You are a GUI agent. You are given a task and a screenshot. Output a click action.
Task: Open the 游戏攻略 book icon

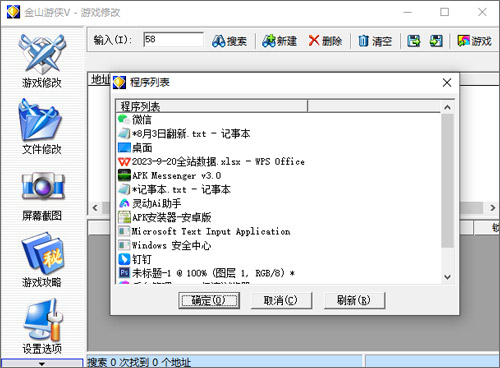pyautogui.click(x=42, y=260)
